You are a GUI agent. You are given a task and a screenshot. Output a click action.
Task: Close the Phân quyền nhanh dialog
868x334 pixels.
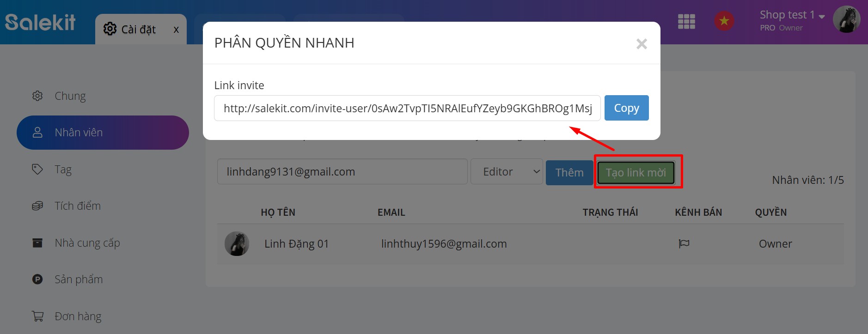pos(641,44)
